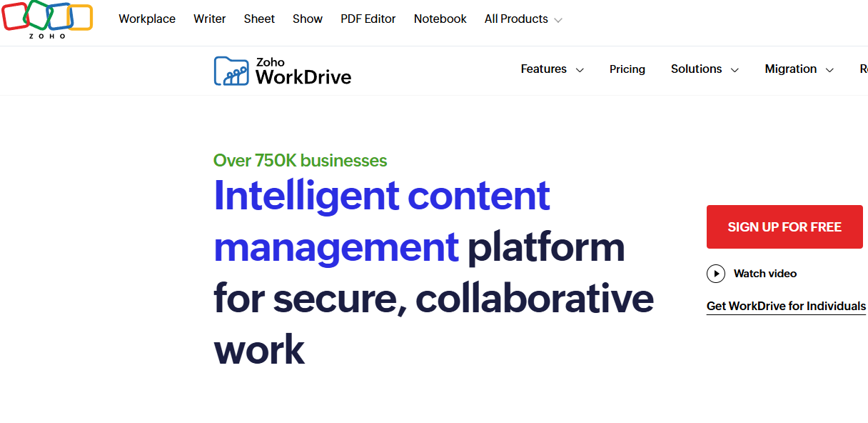Click the chevron next to All Products
868x423 pixels.
[558, 20]
